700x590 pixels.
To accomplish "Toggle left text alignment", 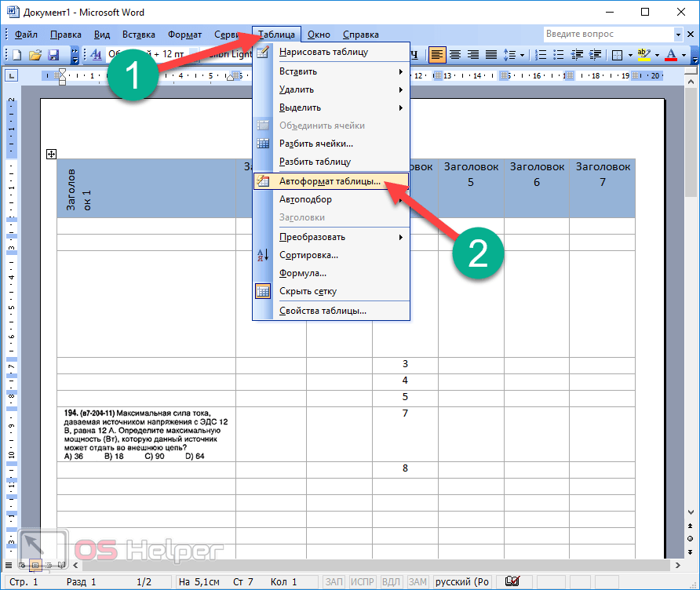I will click(x=436, y=55).
